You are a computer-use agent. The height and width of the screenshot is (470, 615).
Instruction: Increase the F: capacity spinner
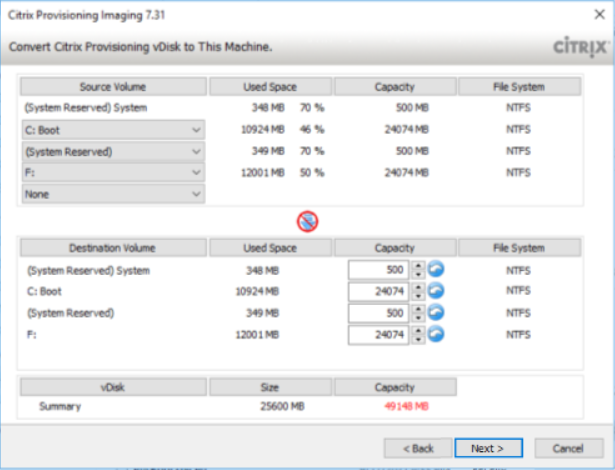point(418,330)
